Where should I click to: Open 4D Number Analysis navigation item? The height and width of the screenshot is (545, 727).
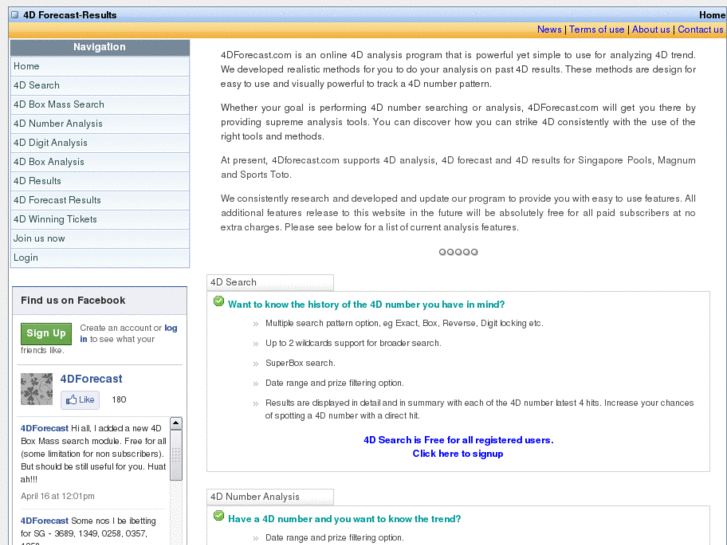coord(58,123)
